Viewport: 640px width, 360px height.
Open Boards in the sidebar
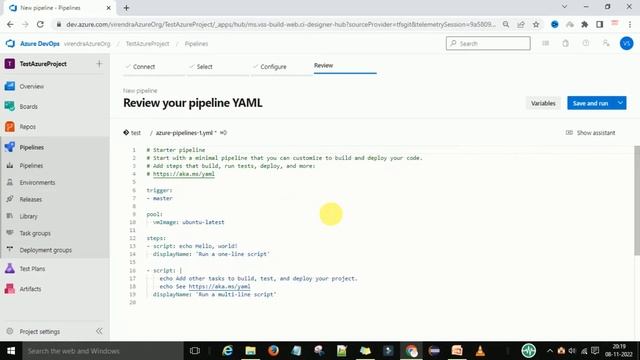pyautogui.click(x=29, y=107)
